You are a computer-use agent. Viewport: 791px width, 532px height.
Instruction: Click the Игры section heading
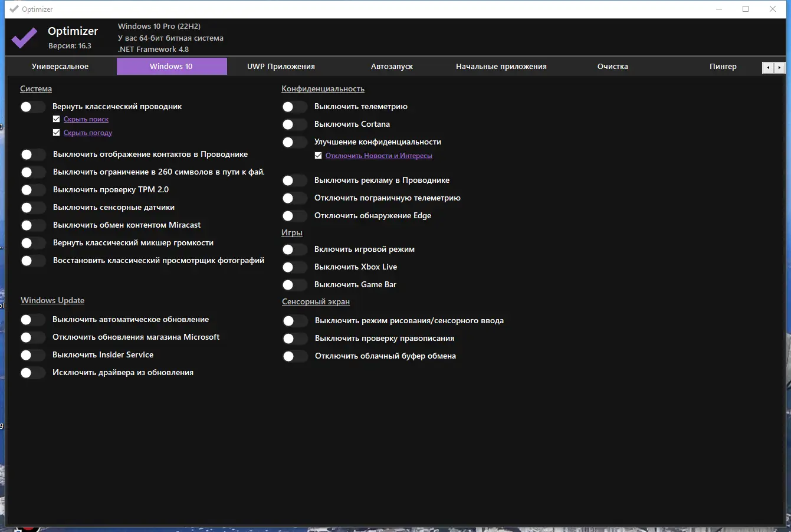pyautogui.click(x=292, y=233)
